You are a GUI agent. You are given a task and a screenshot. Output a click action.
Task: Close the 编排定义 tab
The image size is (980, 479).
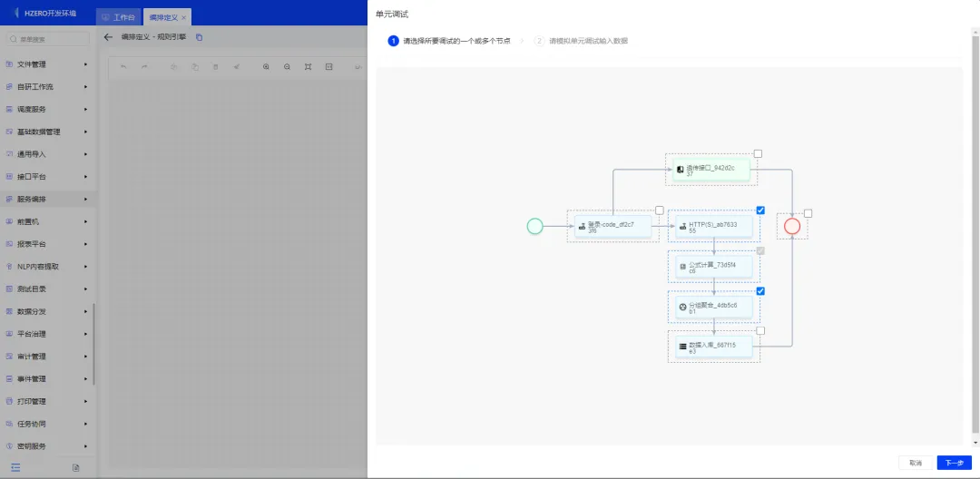tap(183, 17)
